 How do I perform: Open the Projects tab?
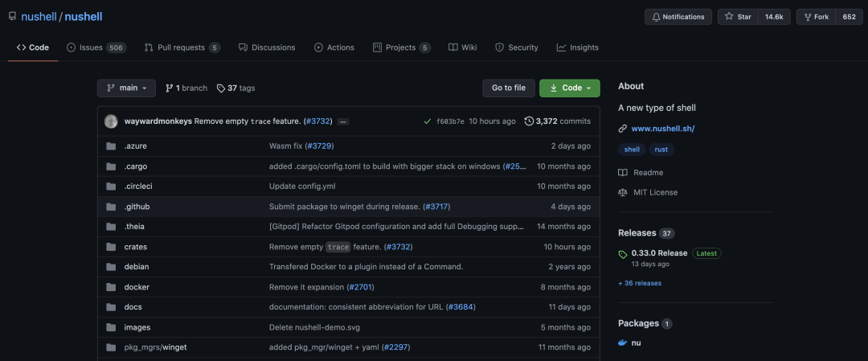[x=402, y=47]
